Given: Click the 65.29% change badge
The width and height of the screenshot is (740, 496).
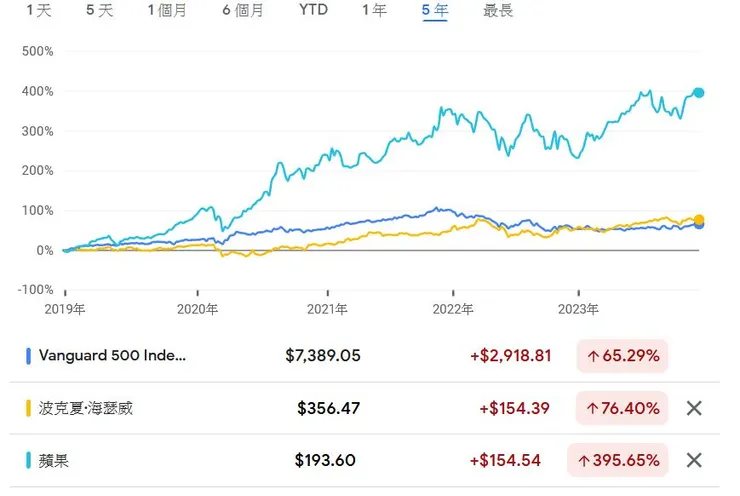Looking at the screenshot, I should [x=622, y=356].
